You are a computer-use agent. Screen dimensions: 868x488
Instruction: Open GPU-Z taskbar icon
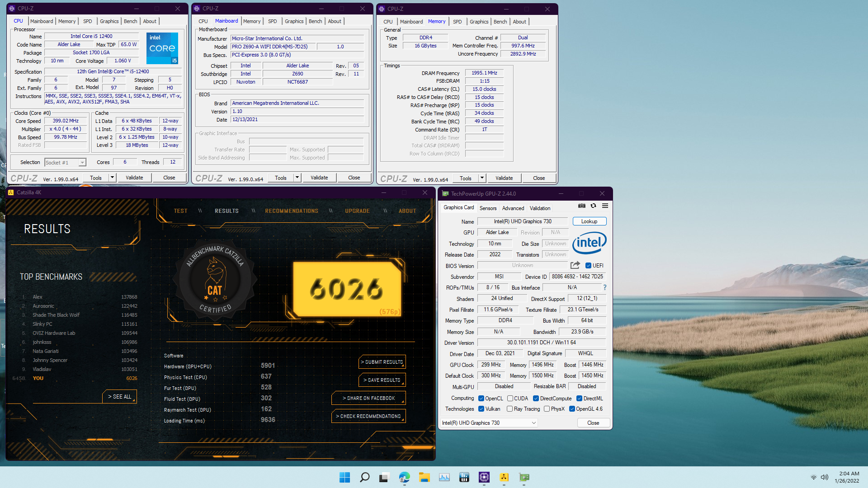[524, 477]
